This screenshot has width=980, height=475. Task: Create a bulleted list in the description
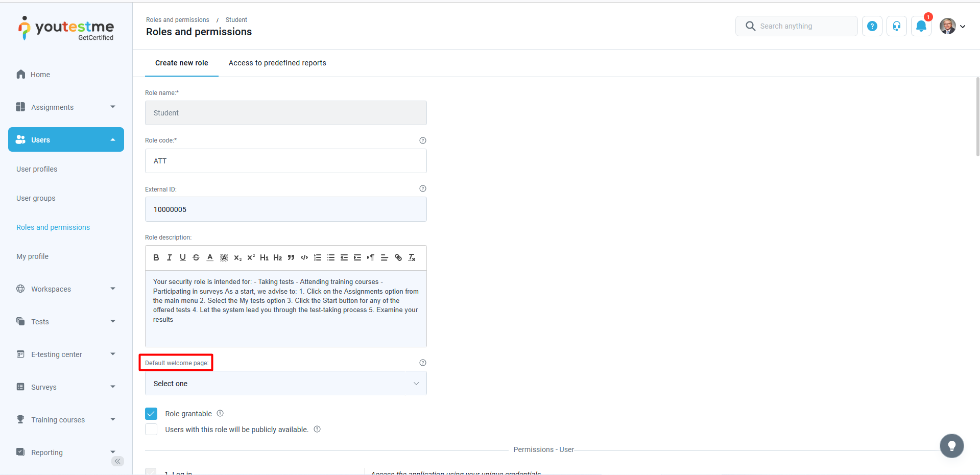pos(331,257)
